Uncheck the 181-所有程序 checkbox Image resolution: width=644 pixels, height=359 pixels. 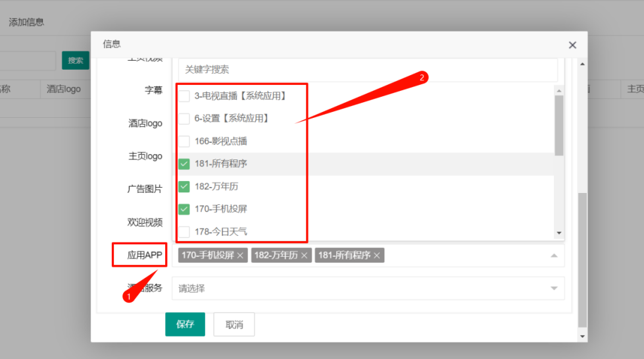click(x=184, y=164)
